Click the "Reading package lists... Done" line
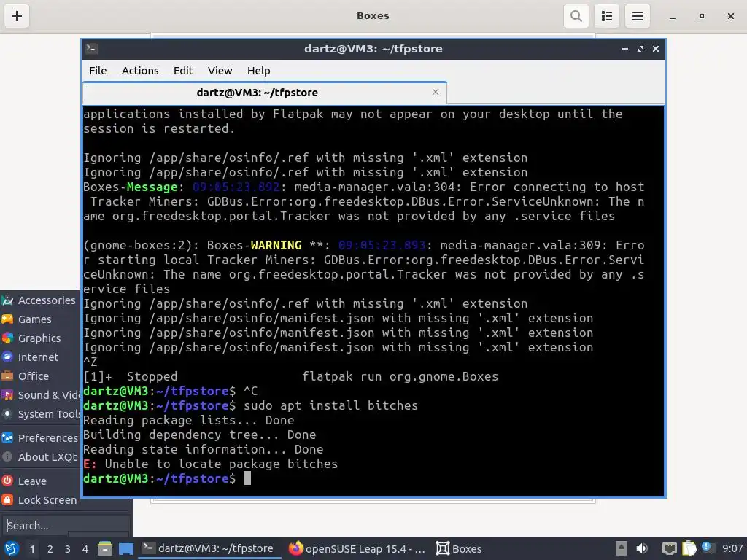747x560 pixels. pos(189,421)
